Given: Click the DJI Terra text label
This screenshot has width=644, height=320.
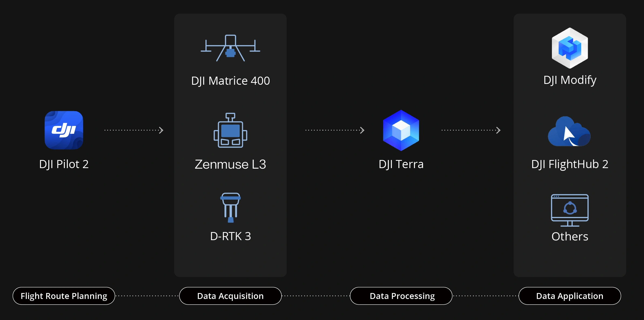Looking at the screenshot, I should click(x=401, y=164).
